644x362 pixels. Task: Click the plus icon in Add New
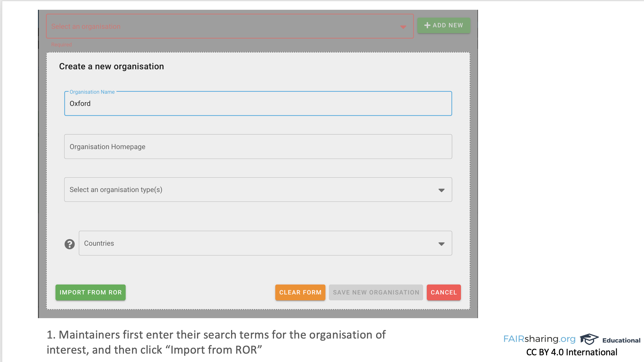(427, 25)
